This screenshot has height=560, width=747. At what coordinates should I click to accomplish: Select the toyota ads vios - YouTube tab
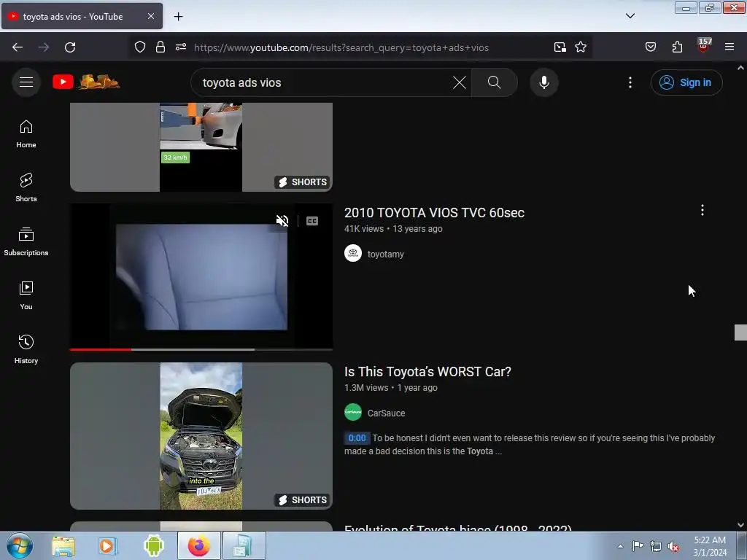[82, 16]
